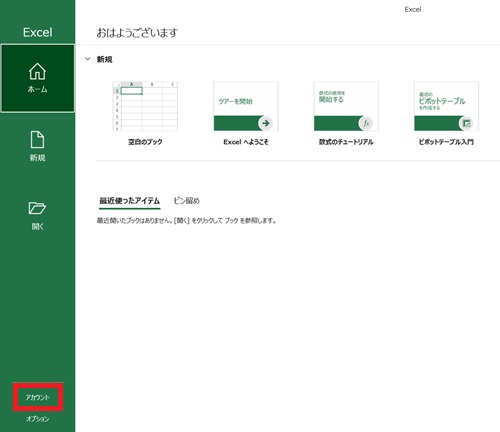This screenshot has height=432, width=500.
Task: Click the fx icon on the formula tutorial
Action: pyautogui.click(x=366, y=123)
